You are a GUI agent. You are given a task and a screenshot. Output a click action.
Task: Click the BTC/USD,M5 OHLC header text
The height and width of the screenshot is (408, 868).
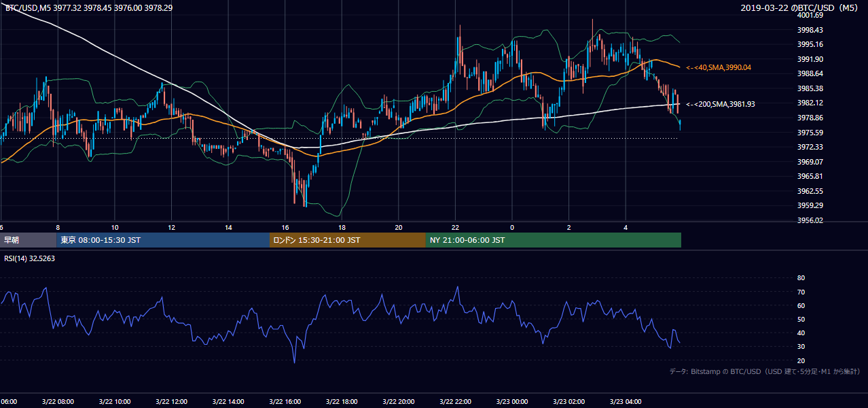[x=88, y=7]
